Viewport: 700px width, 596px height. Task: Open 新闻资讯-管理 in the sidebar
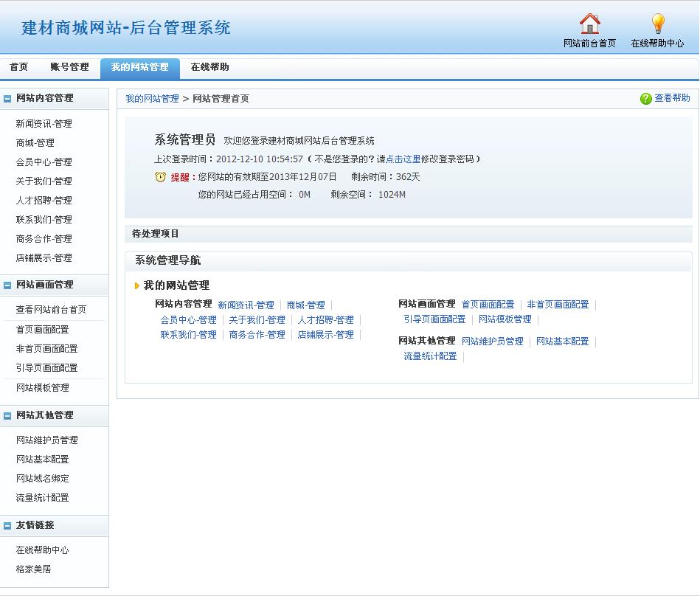(x=44, y=124)
